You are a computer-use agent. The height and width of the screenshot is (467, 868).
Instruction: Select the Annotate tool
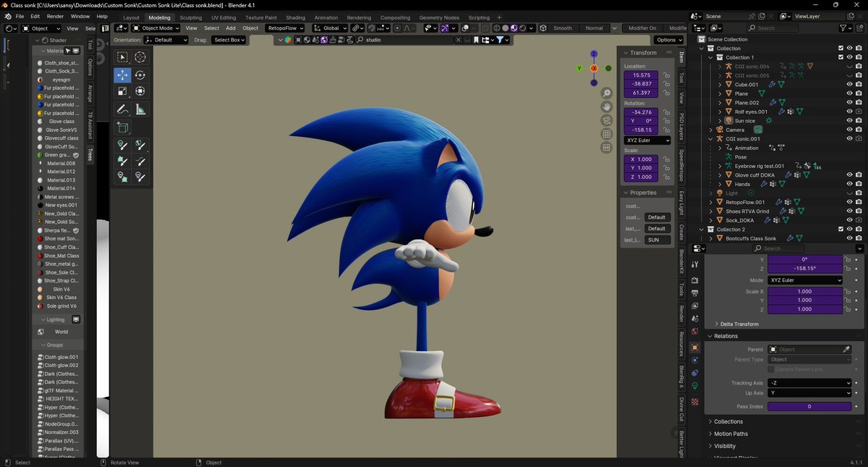[122, 110]
